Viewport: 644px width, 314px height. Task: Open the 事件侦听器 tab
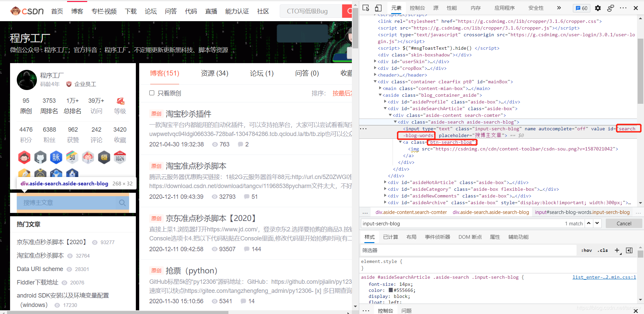click(x=437, y=237)
